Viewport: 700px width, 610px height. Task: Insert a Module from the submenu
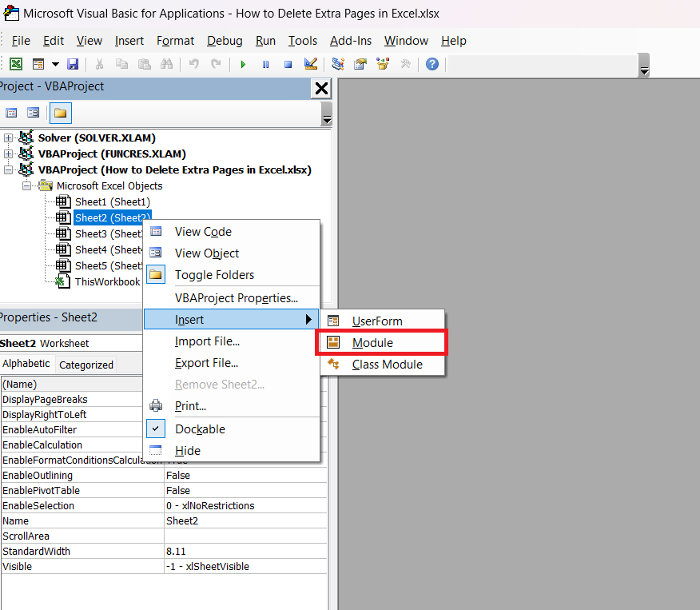click(383, 342)
